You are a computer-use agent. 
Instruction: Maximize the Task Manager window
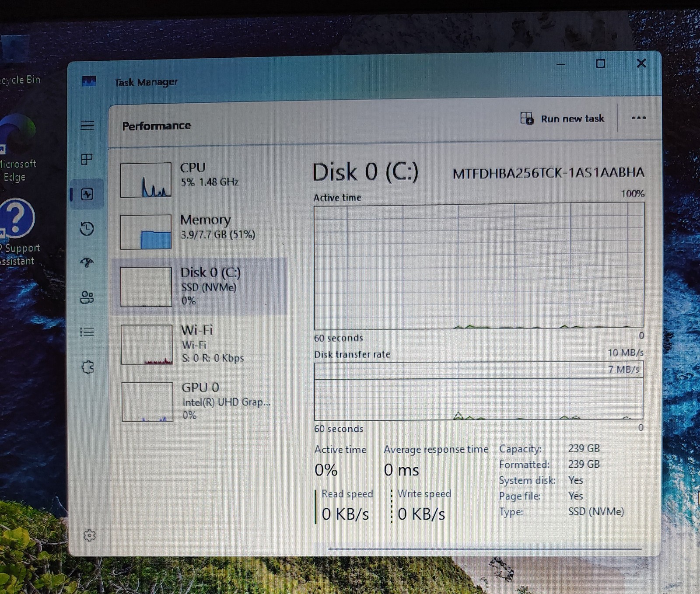coord(601,64)
